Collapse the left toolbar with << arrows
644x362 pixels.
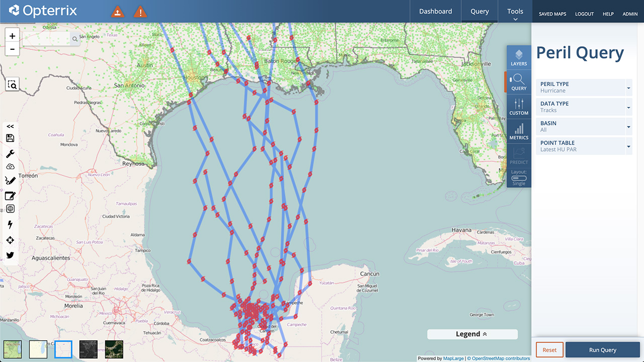10,126
